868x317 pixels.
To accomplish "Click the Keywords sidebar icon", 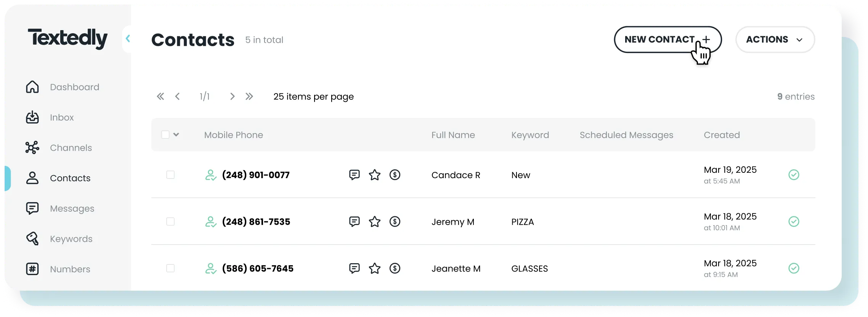I will [32, 238].
